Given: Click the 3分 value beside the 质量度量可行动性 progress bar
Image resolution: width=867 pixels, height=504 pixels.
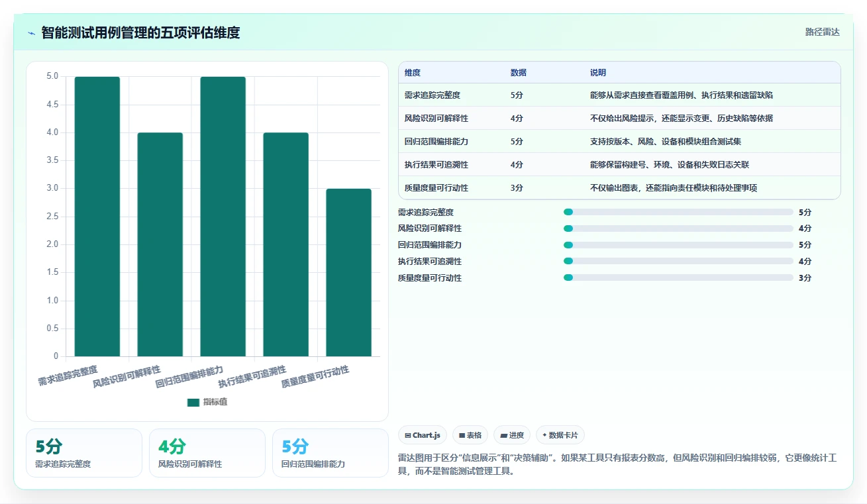Looking at the screenshot, I should [x=805, y=278].
